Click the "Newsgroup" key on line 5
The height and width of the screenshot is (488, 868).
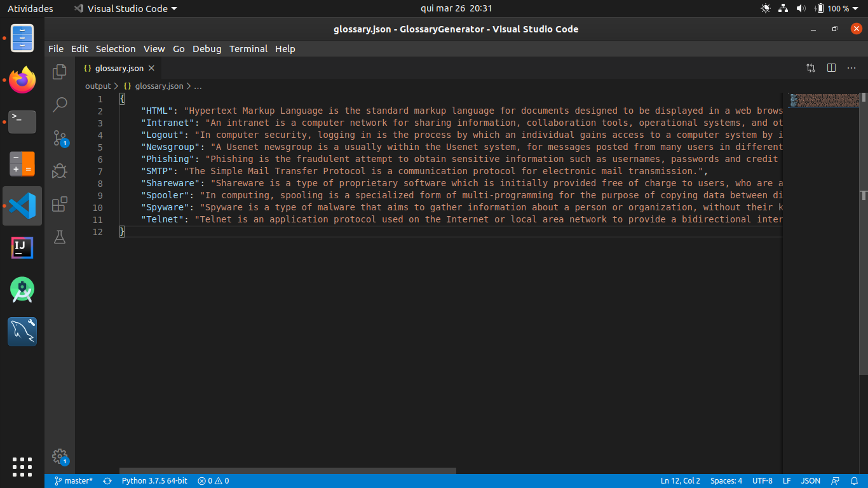point(171,147)
